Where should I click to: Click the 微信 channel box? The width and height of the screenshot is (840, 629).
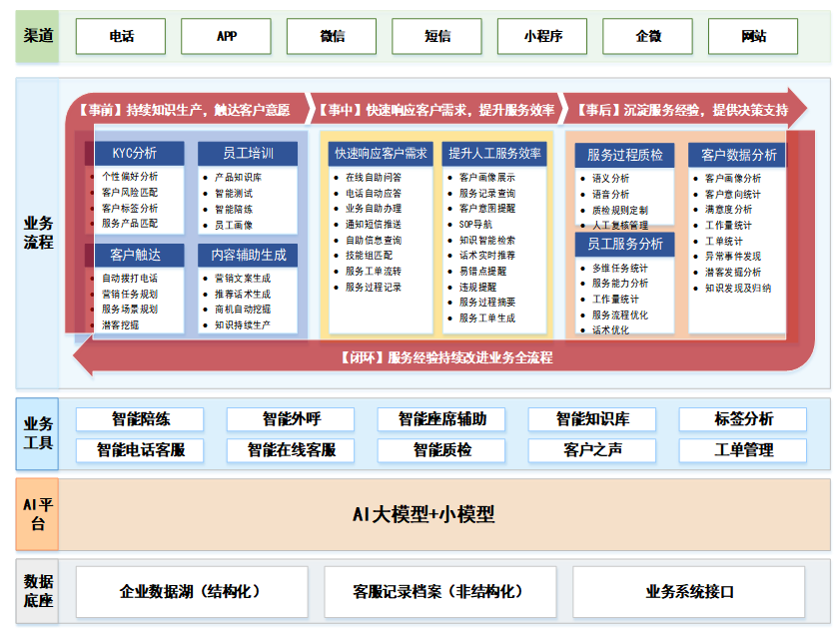[332, 36]
